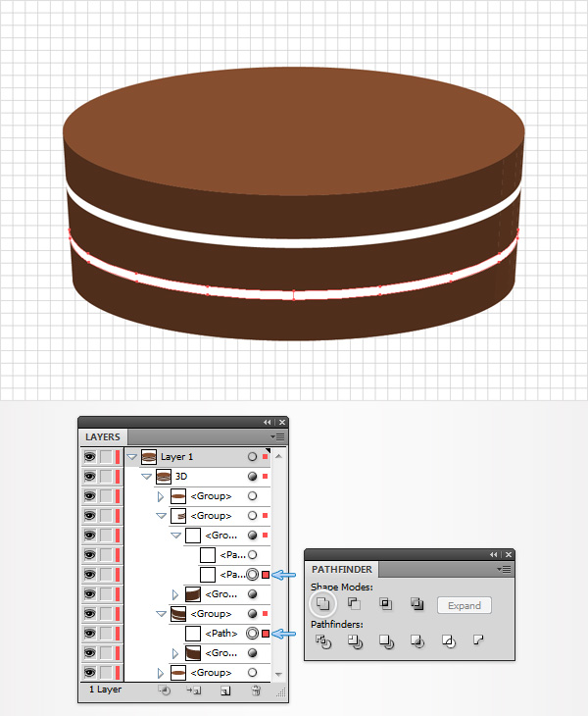Select the LAYERS tab
The image size is (588, 716).
tap(103, 437)
